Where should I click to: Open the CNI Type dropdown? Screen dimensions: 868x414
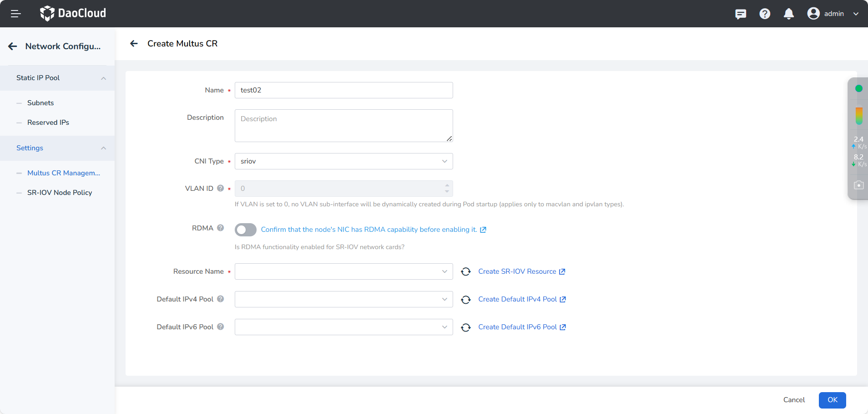coord(343,161)
